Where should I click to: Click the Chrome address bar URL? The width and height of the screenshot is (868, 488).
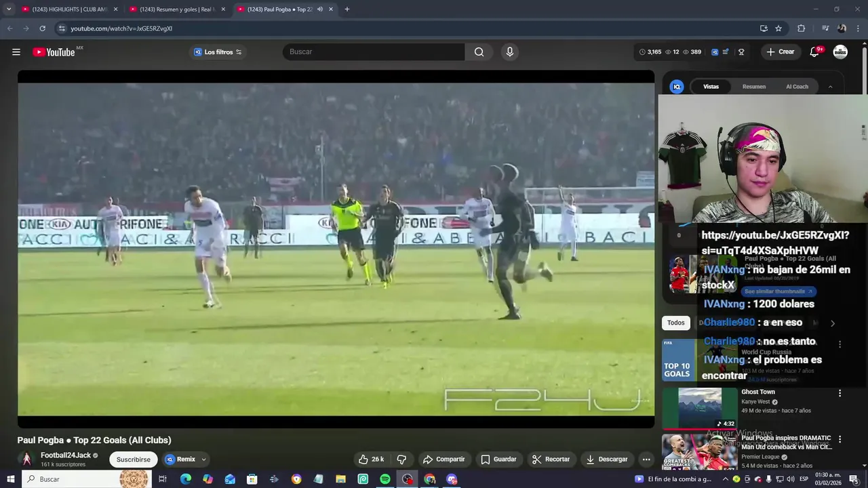pyautogui.click(x=121, y=28)
